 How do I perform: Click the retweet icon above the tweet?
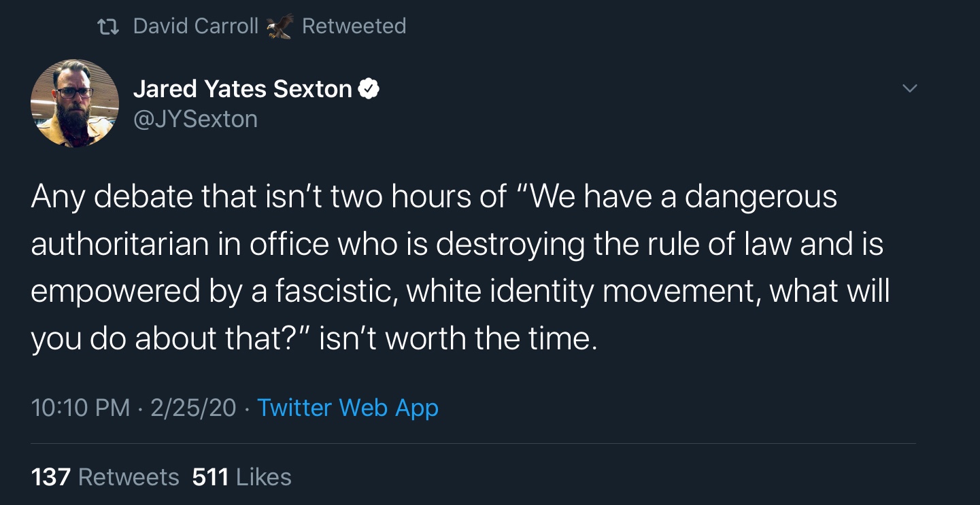click(109, 27)
